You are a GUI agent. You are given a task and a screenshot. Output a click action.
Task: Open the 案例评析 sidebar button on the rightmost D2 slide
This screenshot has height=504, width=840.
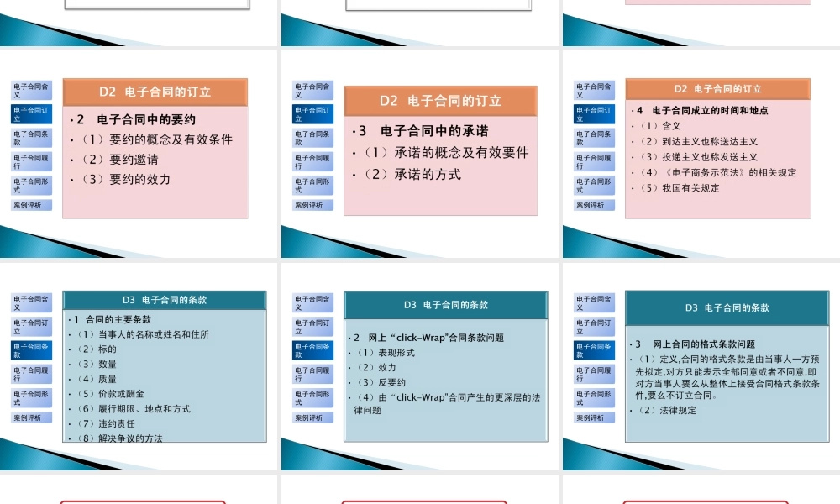coord(593,204)
